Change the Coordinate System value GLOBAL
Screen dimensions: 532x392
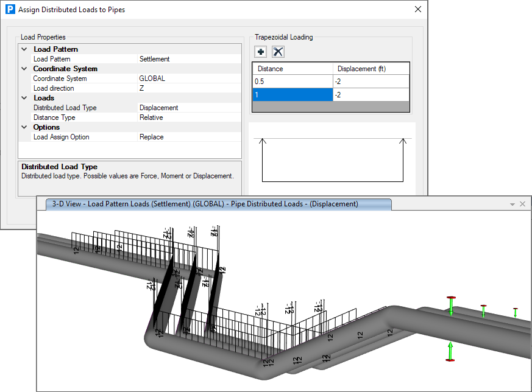(183, 78)
